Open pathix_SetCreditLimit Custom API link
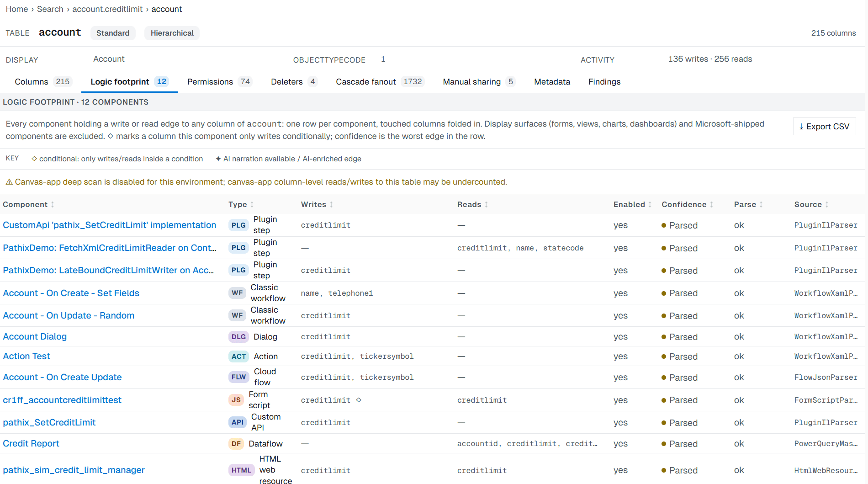This screenshot has width=868, height=484. coord(49,422)
